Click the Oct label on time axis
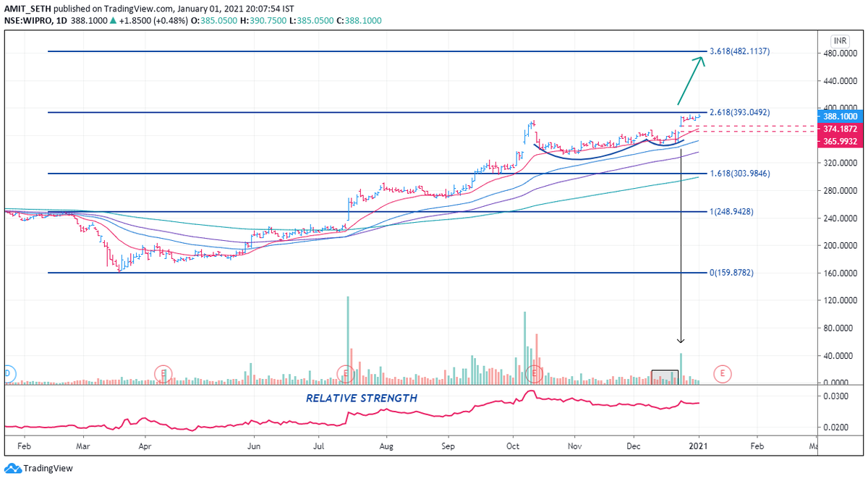Viewport: 868px width, 481px height. coord(513,448)
